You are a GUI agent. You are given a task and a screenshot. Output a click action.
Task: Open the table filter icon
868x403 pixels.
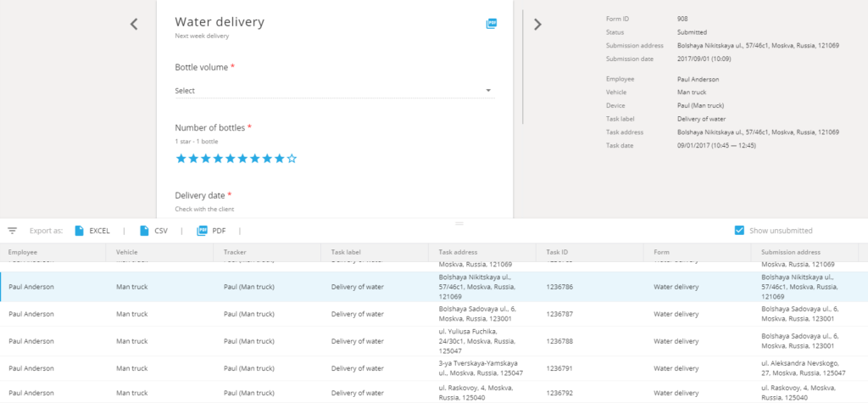pos(12,231)
